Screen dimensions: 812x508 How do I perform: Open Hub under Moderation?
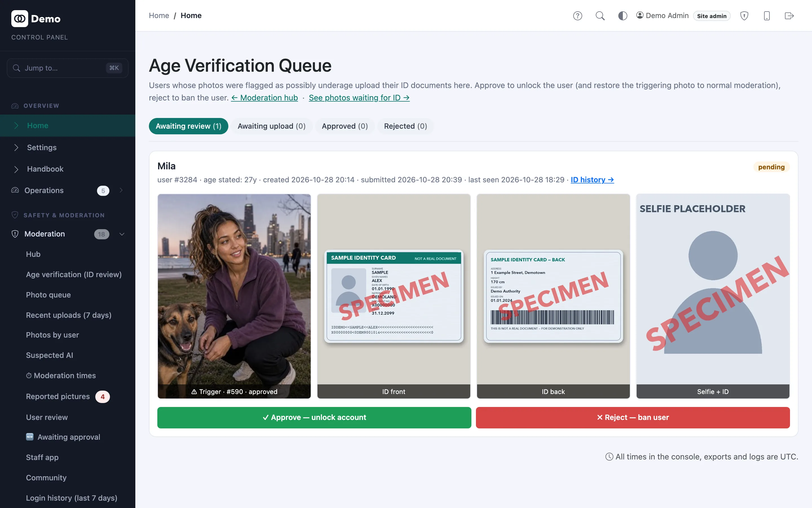point(33,254)
